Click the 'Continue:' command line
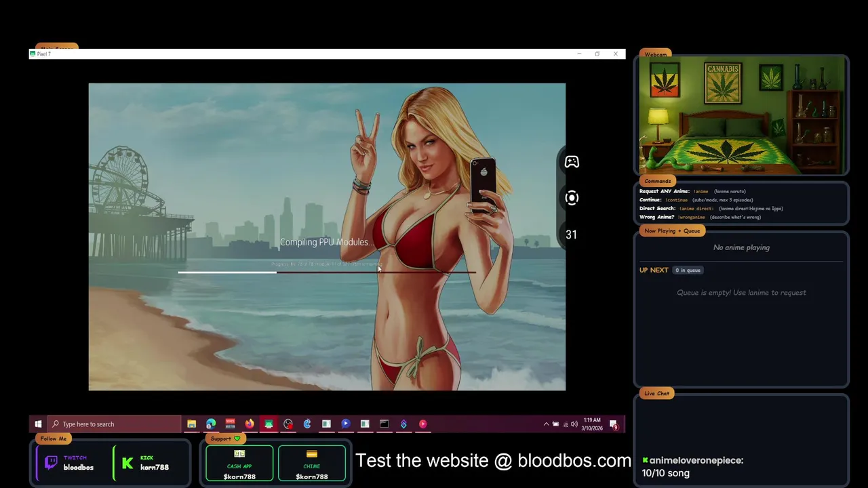The width and height of the screenshot is (868, 488). click(696, 200)
